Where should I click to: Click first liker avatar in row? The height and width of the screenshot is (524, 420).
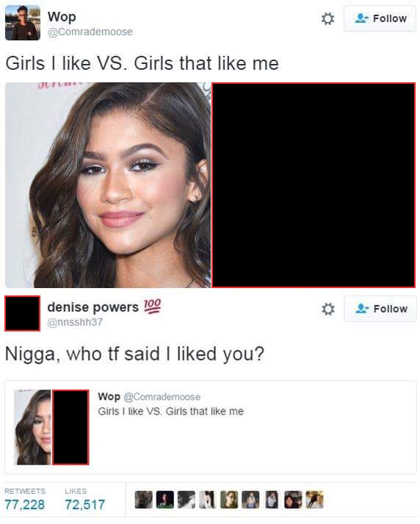[x=144, y=500]
